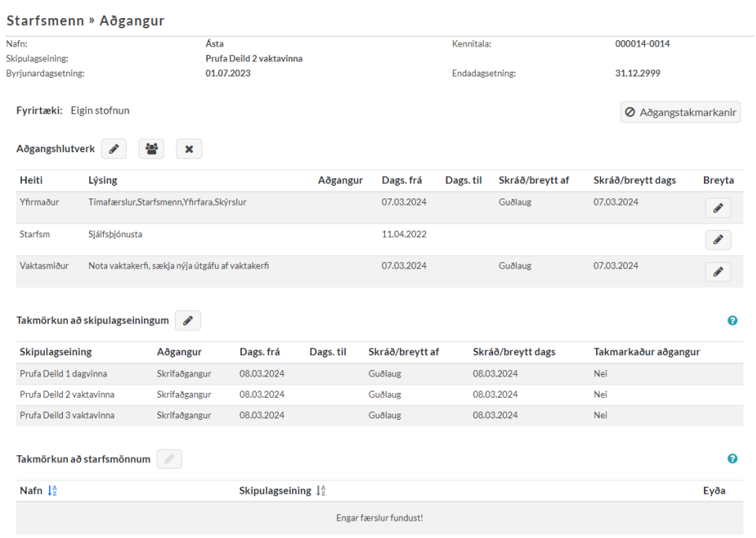Viewport: 756px width, 538px height.
Task: Remove access roles with the X icon
Action: 189,149
